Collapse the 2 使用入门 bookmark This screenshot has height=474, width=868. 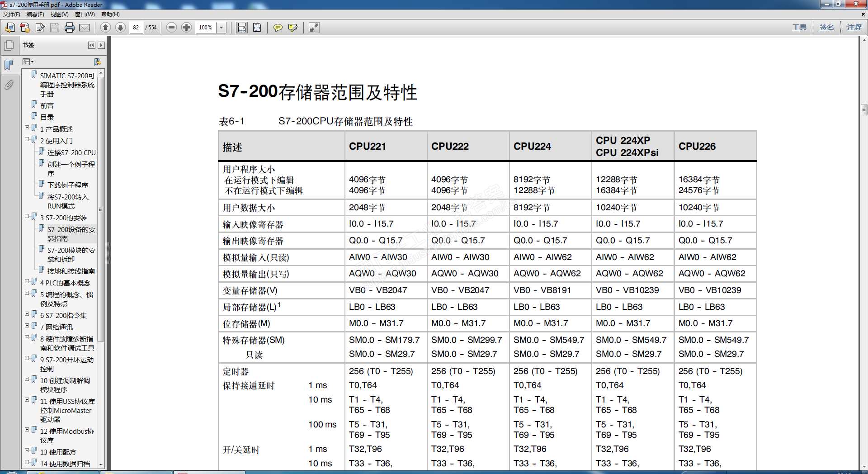27,139
